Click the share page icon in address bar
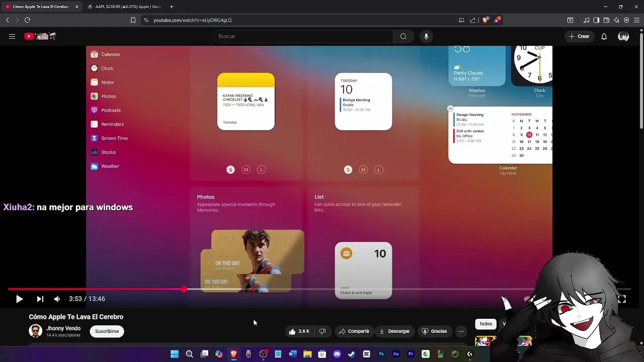Screen dimensions: 644x362 tap(473, 20)
